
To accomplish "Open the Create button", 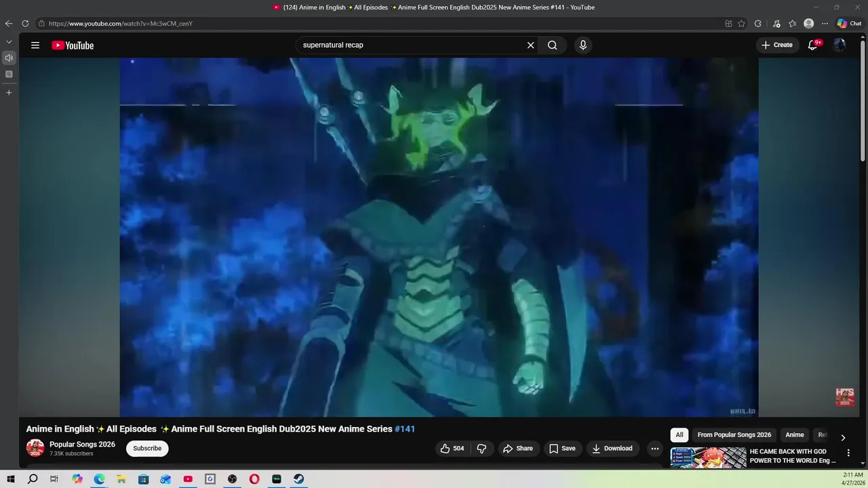I will click(x=777, y=45).
